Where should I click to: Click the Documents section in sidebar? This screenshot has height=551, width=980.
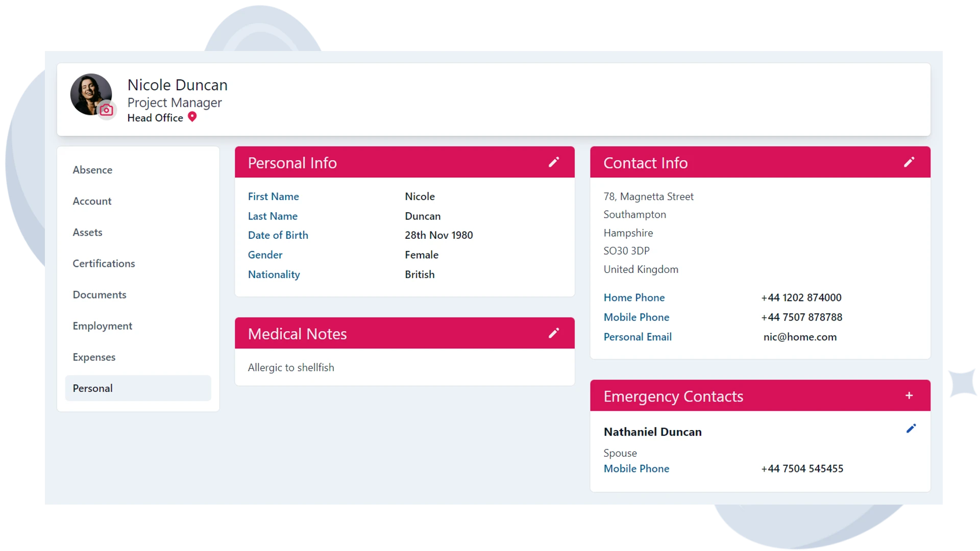99,294
